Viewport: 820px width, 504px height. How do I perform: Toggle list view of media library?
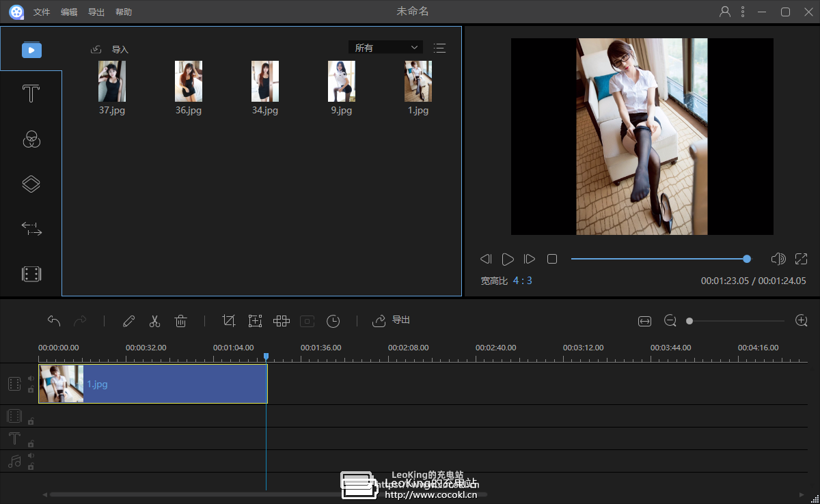tap(439, 48)
